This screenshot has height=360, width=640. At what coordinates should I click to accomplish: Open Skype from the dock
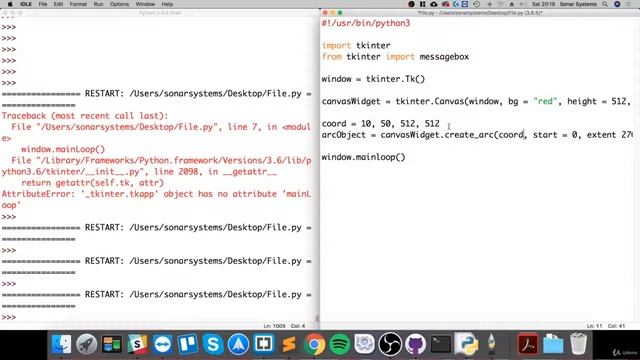213,344
